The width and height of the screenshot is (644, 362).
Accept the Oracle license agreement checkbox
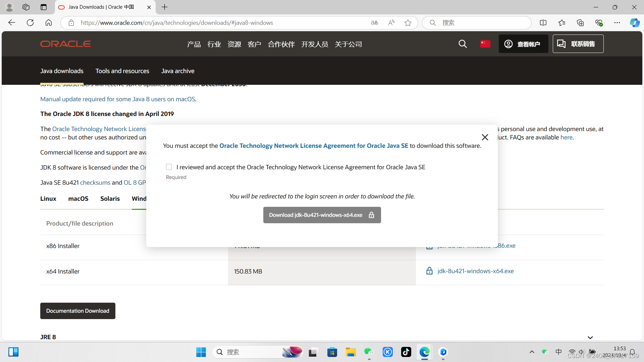pyautogui.click(x=169, y=167)
